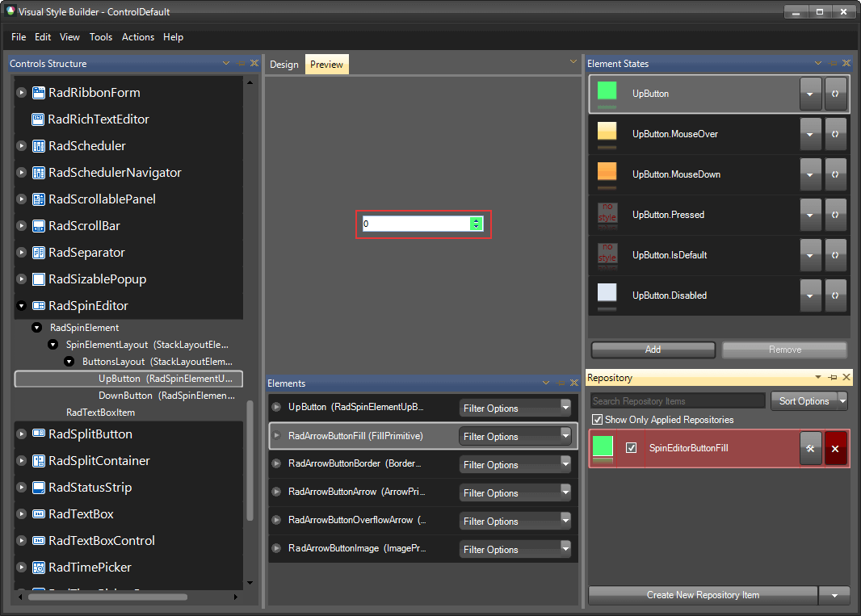
Task: Open the View menu
Action: (x=69, y=37)
